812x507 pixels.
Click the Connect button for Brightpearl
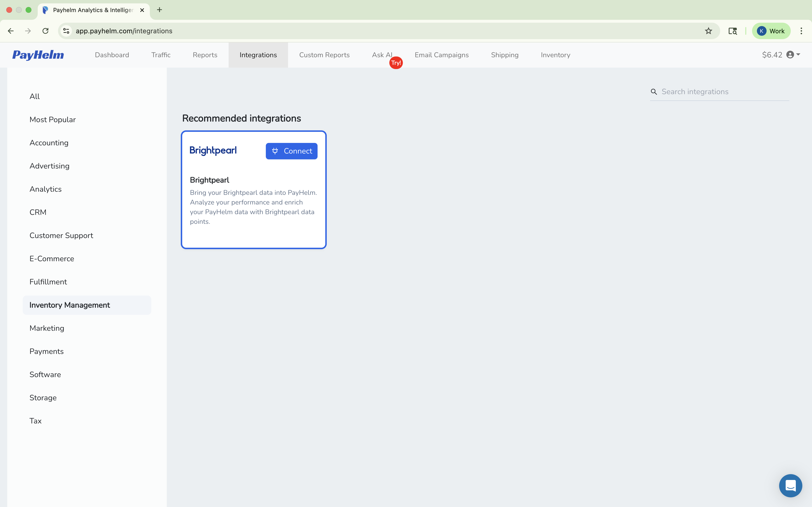pos(291,151)
